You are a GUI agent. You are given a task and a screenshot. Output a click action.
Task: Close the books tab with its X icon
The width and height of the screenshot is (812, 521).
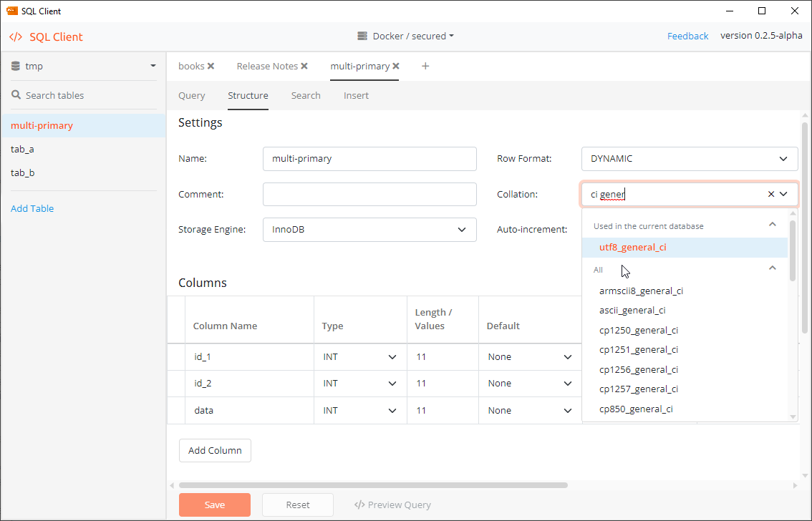coord(211,66)
